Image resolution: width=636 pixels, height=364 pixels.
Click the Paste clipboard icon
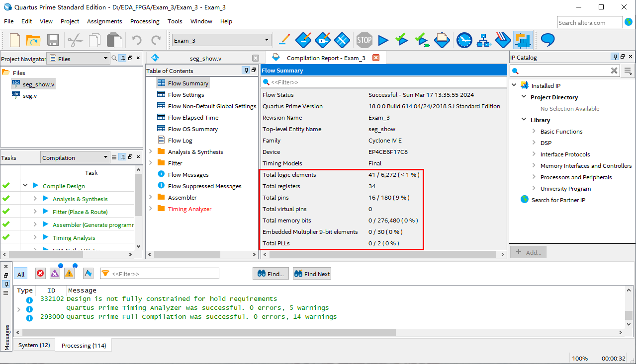[115, 40]
